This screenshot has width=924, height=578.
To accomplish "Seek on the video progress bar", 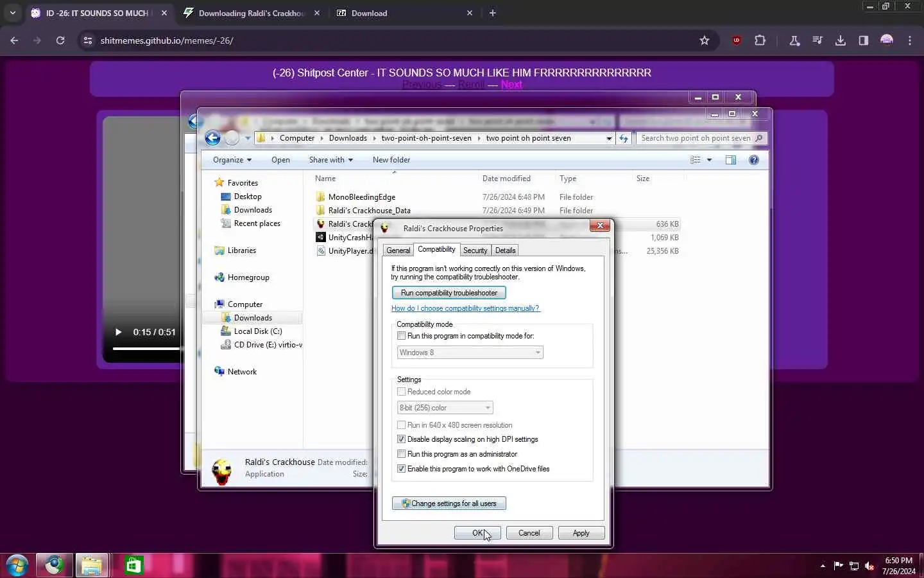I will (x=147, y=348).
